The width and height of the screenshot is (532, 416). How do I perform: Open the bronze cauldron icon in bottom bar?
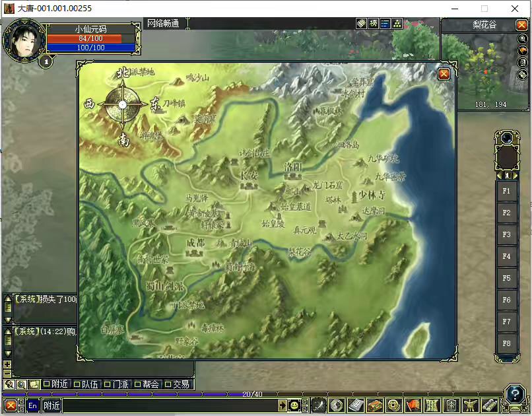[x=471, y=405]
